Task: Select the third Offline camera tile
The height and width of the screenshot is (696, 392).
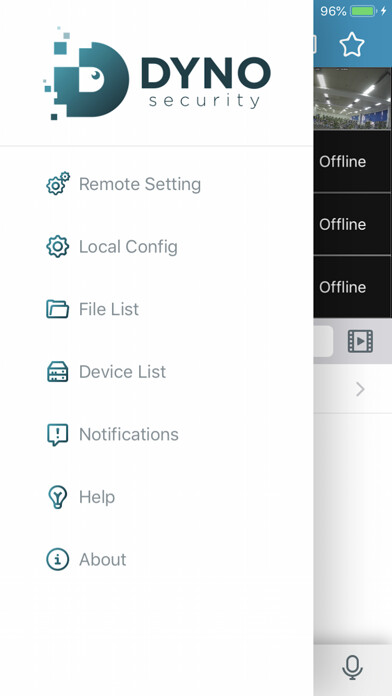Action: point(352,287)
